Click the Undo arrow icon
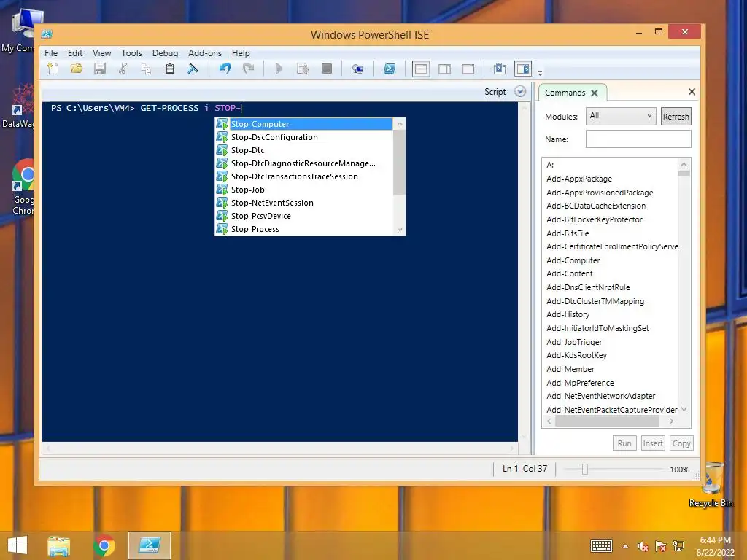The width and height of the screenshot is (747, 560). pyautogui.click(x=225, y=69)
